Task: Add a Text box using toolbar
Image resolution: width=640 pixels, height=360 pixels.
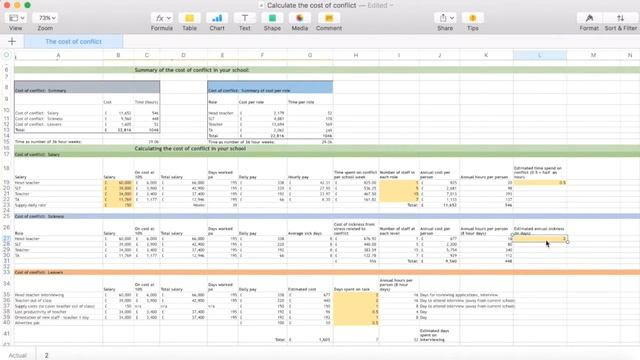Action: 244,18
